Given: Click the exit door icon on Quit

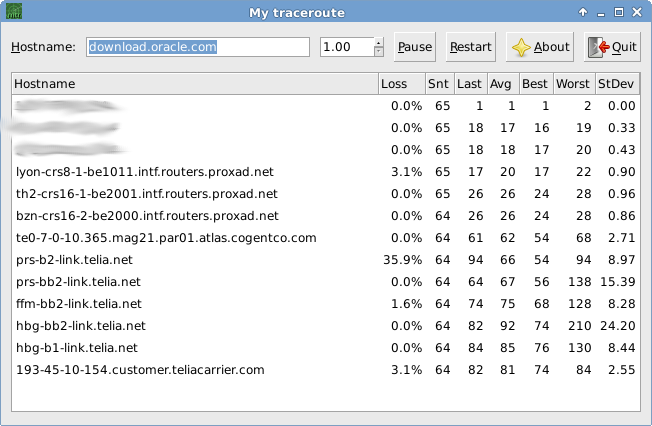Looking at the screenshot, I should pos(598,47).
